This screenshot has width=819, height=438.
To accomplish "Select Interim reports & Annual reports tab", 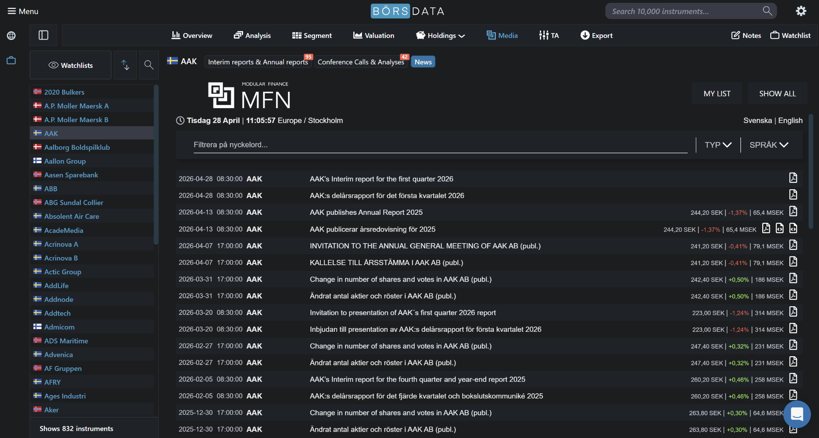I will tap(258, 62).
